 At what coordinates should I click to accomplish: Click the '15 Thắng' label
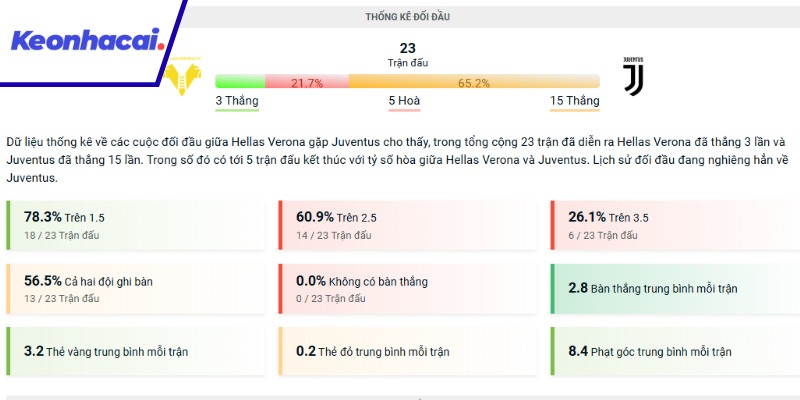coord(574,101)
